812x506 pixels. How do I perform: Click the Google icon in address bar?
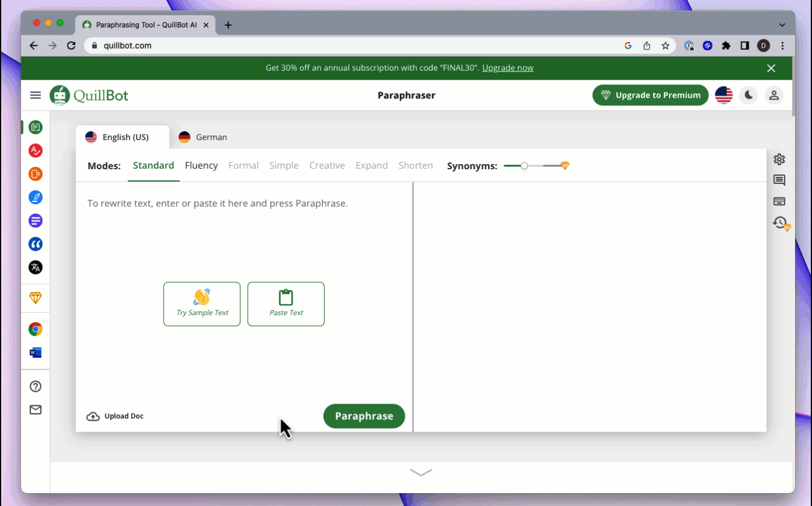coord(628,46)
